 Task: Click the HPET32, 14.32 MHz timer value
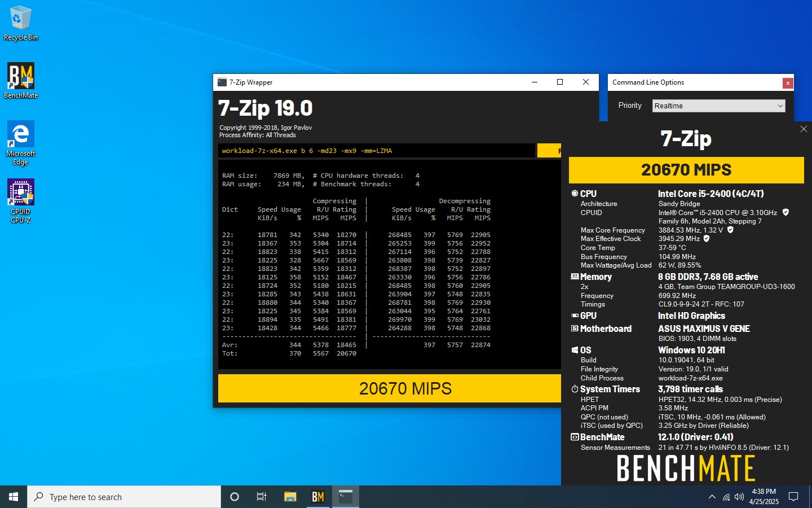(x=720, y=399)
